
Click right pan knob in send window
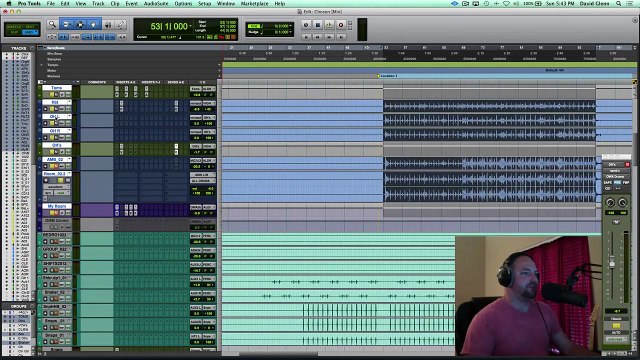tap(622, 202)
